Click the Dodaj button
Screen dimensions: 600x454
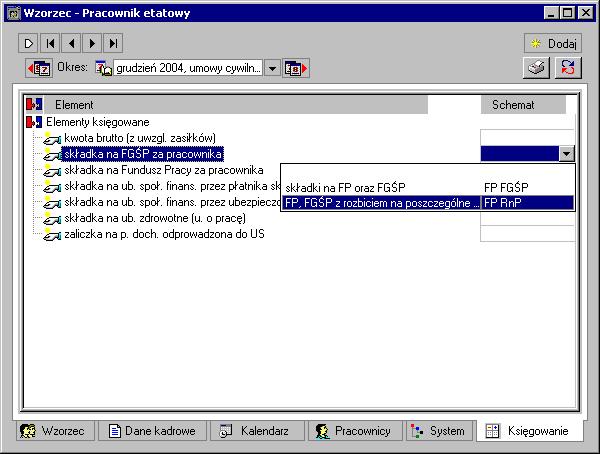[553, 43]
